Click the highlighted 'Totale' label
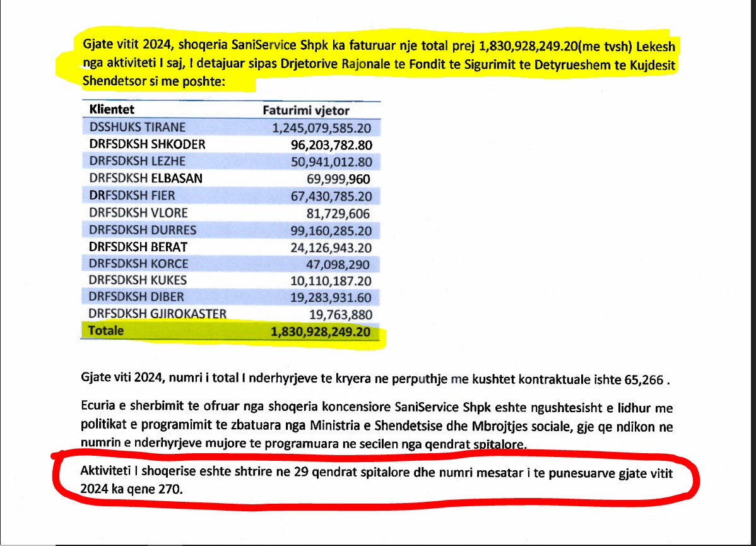This screenshot has width=756, height=546. point(105,331)
